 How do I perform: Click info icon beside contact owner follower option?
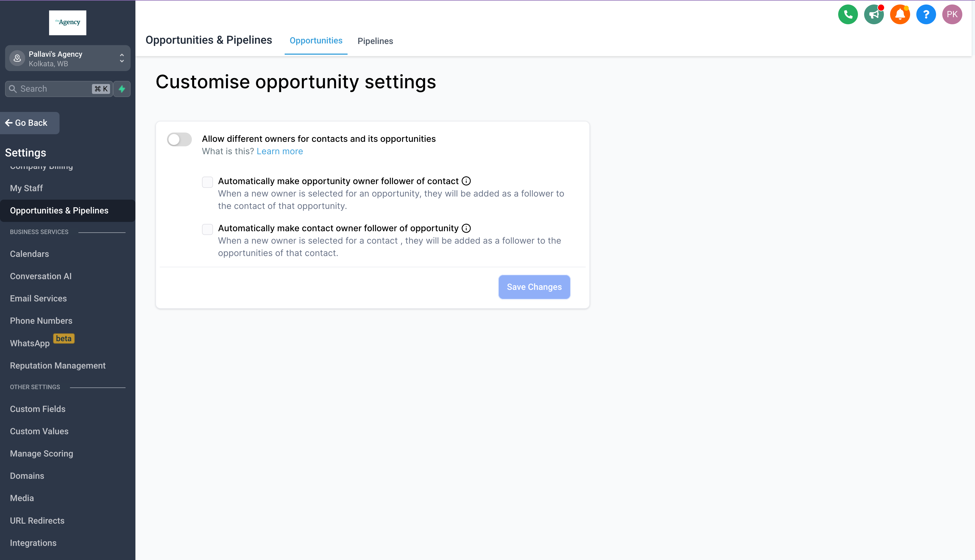[x=466, y=228]
